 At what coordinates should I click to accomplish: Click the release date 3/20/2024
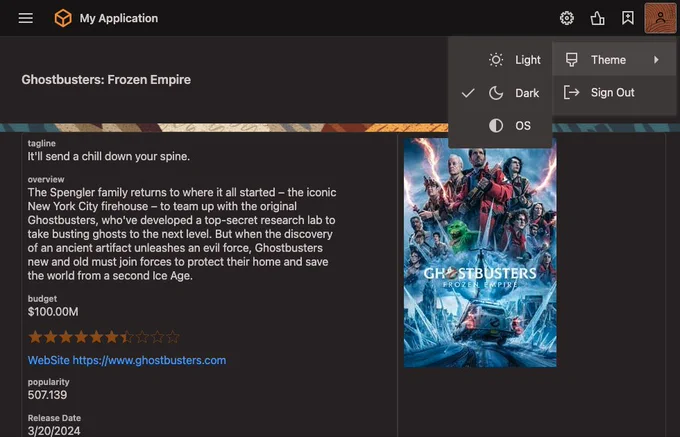(x=54, y=431)
